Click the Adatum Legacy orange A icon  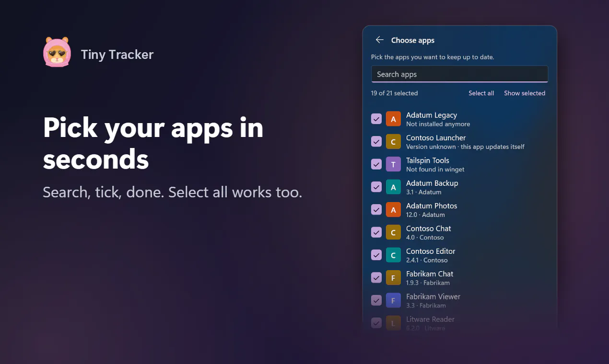point(393,119)
